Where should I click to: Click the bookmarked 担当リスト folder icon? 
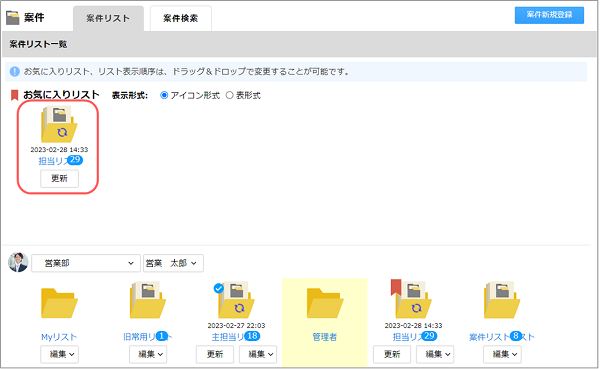pos(411,299)
